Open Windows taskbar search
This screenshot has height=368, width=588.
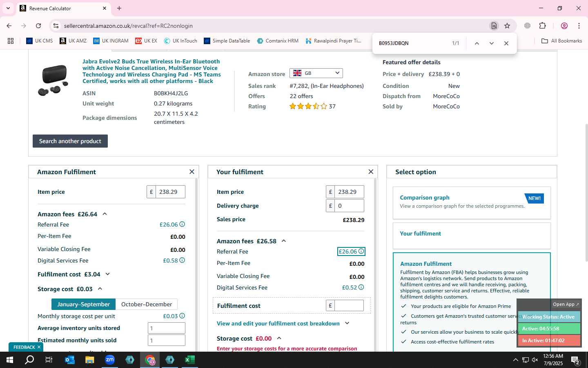coord(29,360)
